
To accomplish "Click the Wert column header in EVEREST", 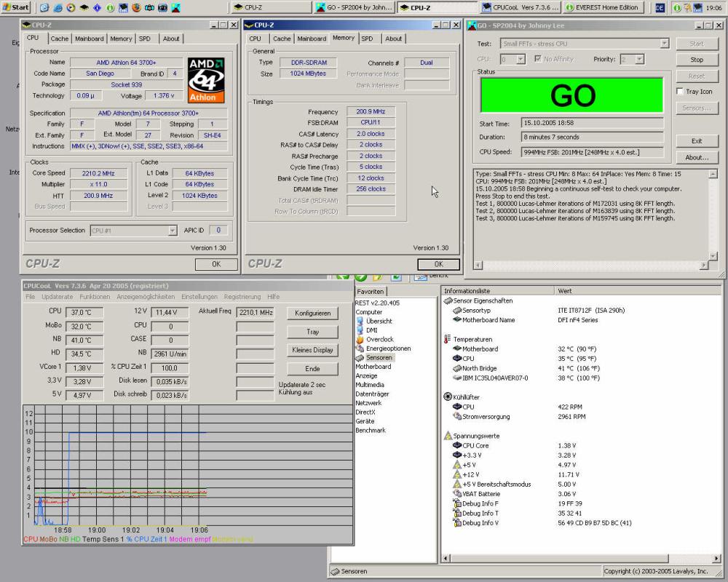I will (638, 291).
